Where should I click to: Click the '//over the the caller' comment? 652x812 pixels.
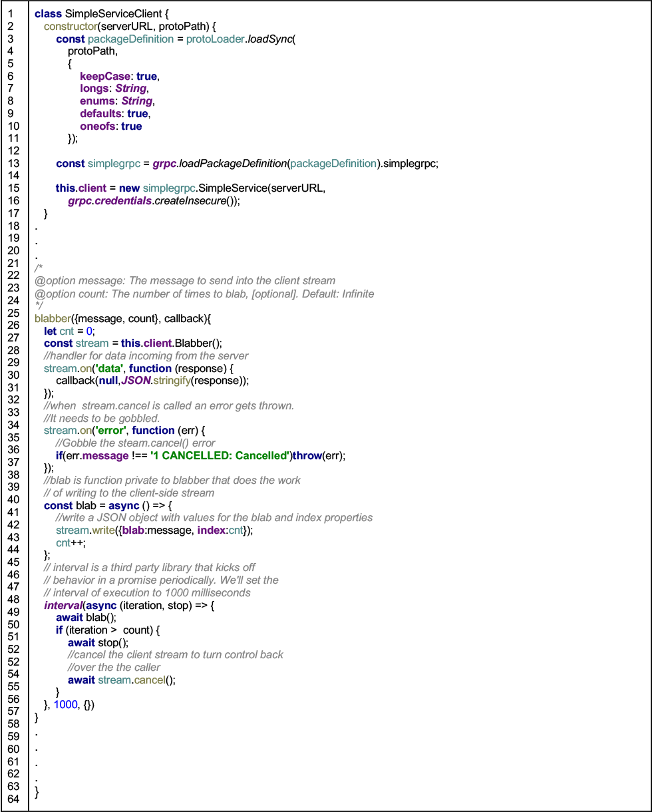coord(114,667)
